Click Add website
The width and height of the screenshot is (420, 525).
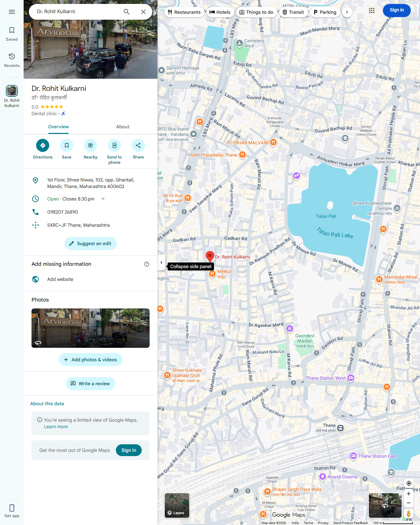(60, 279)
